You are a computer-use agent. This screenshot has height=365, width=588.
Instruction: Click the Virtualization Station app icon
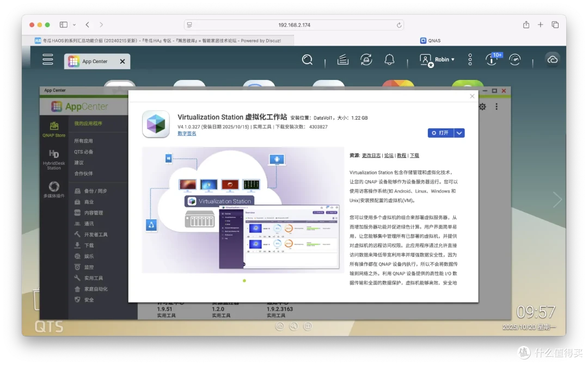pyautogui.click(x=156, y=124)
